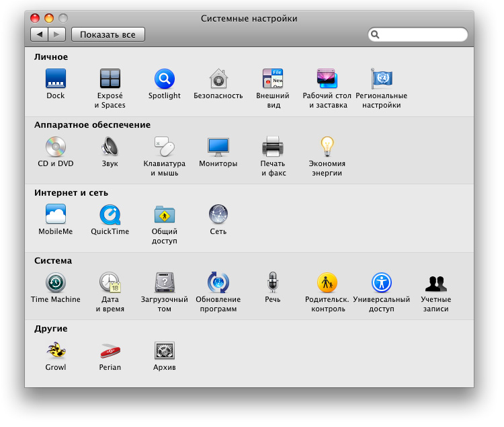This screenshot has width=504, height=427.
Task: Open the MobileMe preferences
Action: [56, 215]
